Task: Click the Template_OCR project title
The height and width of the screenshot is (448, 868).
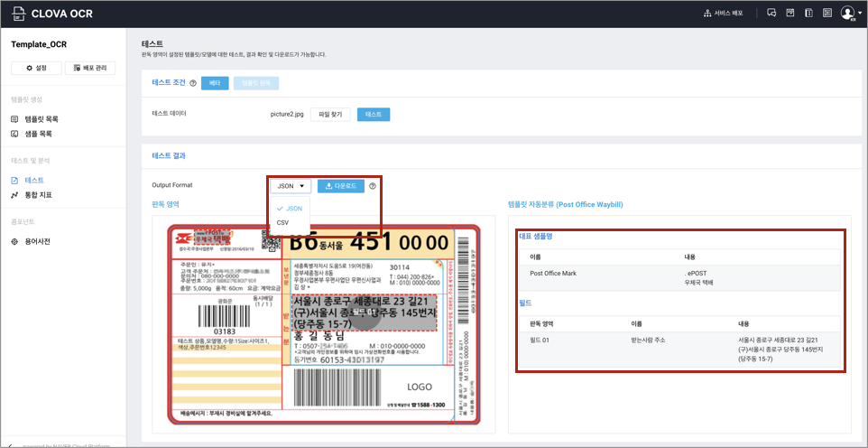Action: click(x=39, y=45)
